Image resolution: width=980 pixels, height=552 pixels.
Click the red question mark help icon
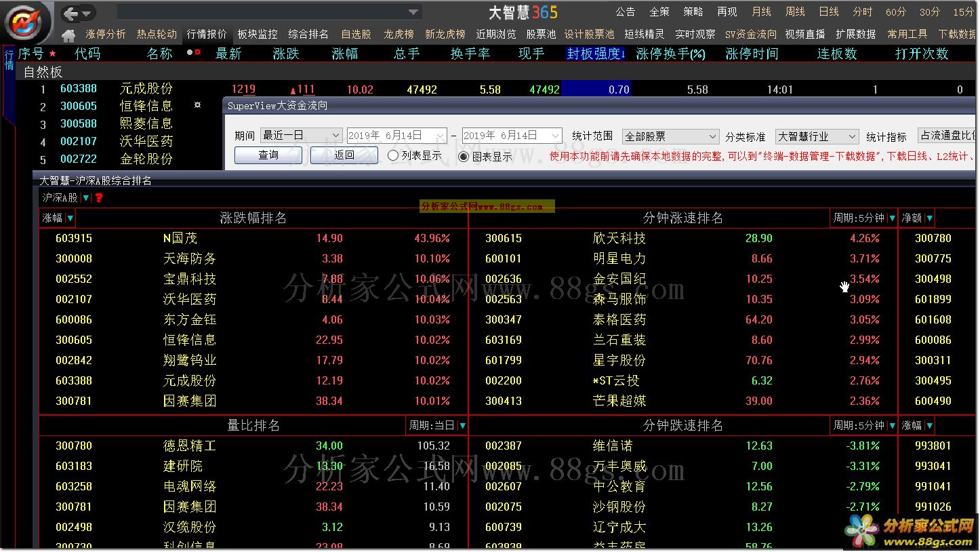99,197
